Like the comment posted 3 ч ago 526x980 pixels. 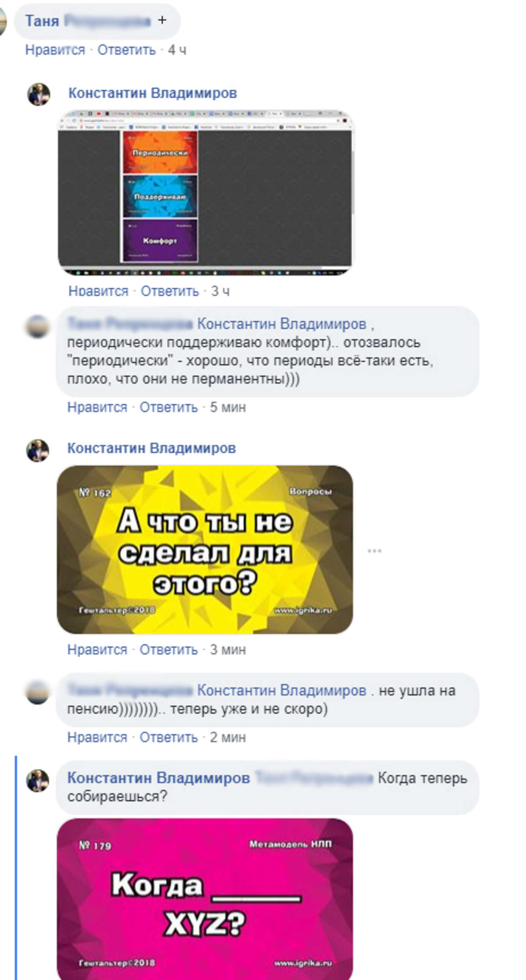click(x=98, y=291)
